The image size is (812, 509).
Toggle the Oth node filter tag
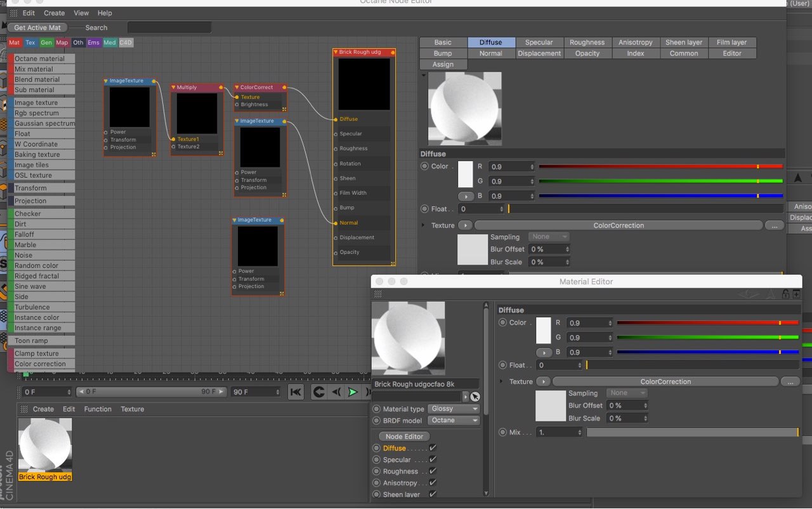(78, 43)
